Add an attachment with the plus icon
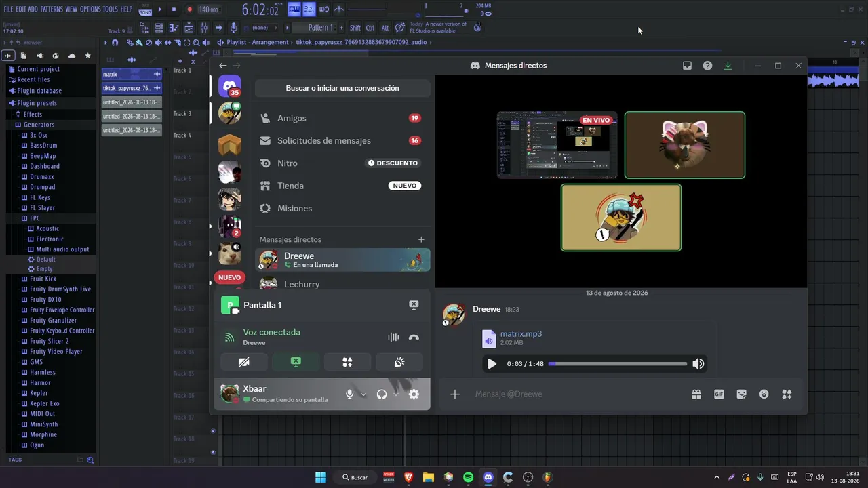Image resolution: width=868 pixels, height=488 pixels. (455, 394)
